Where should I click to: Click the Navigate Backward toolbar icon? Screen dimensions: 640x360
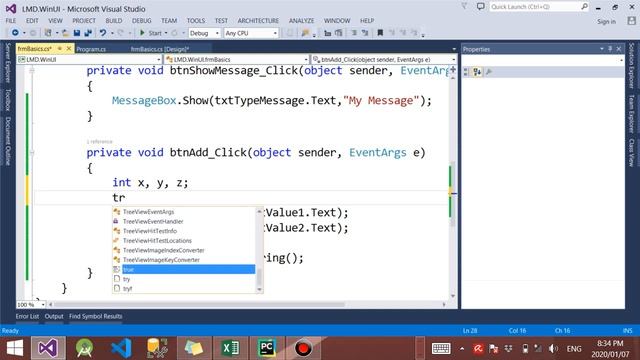(15, 33)
